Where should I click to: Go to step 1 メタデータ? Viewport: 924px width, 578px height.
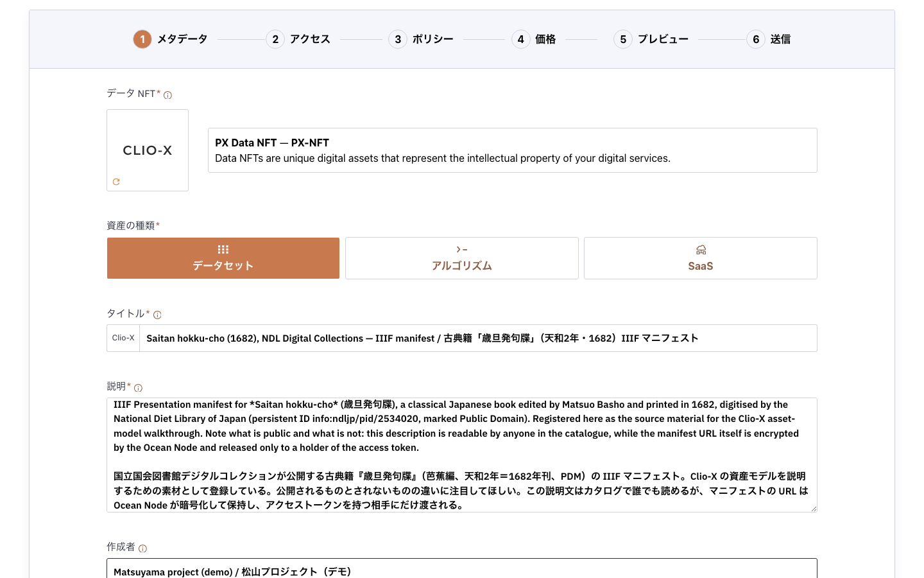pyautogui.click(x=171, y=39)
